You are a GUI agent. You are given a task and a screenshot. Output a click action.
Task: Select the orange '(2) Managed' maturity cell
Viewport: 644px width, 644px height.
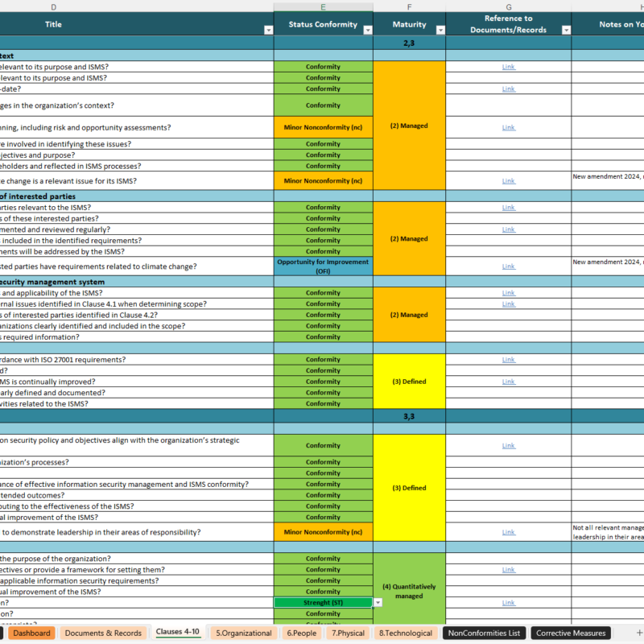coord(410,126)
